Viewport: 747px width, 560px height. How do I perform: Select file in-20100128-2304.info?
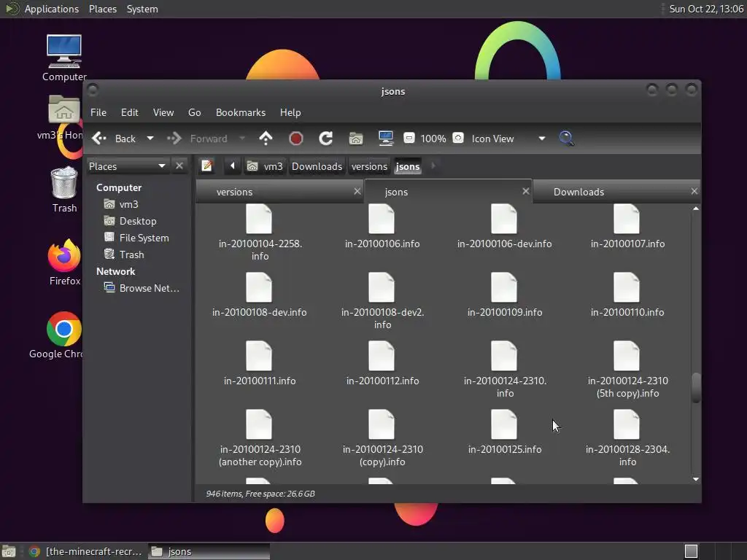pos(627,438)
